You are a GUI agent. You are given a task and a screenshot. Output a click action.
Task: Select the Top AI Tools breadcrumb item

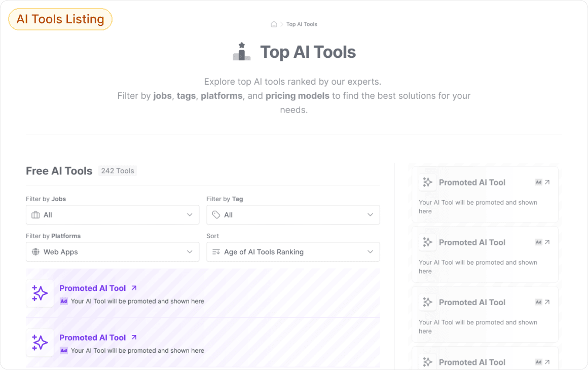[x=301, y=24]
